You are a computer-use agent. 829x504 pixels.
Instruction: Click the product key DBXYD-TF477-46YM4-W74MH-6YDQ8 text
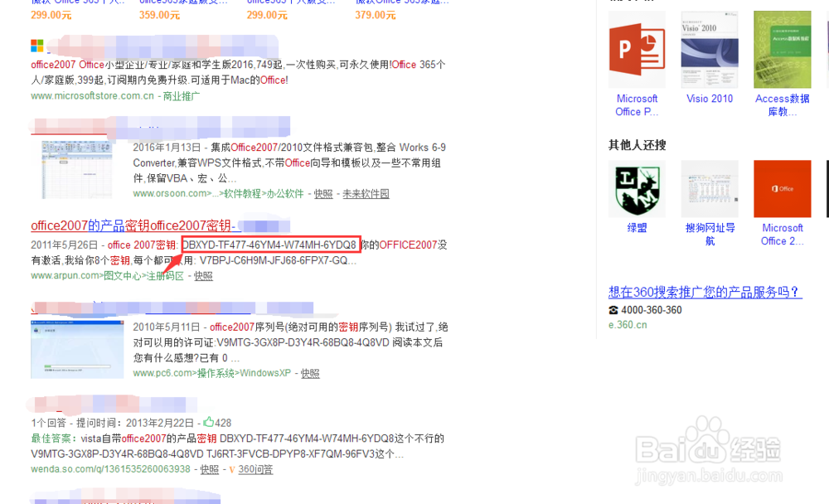pyautogui.click(x=269, y=245)
